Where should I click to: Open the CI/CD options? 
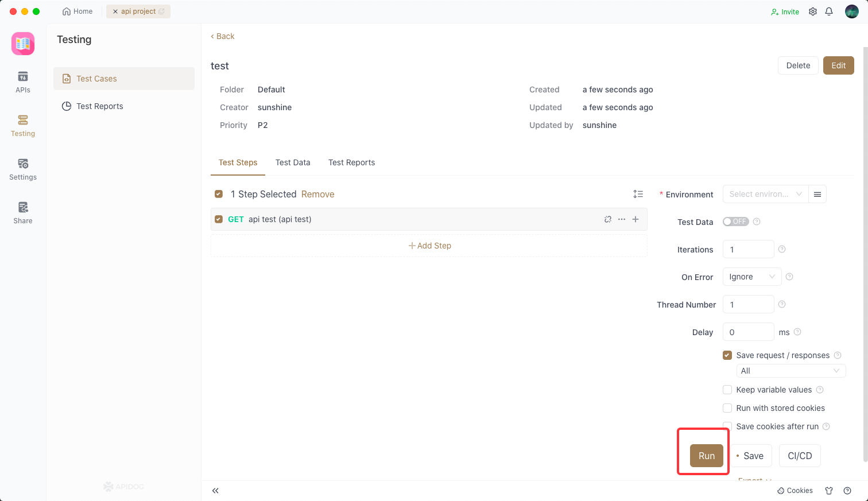click(x=800, y=456)
